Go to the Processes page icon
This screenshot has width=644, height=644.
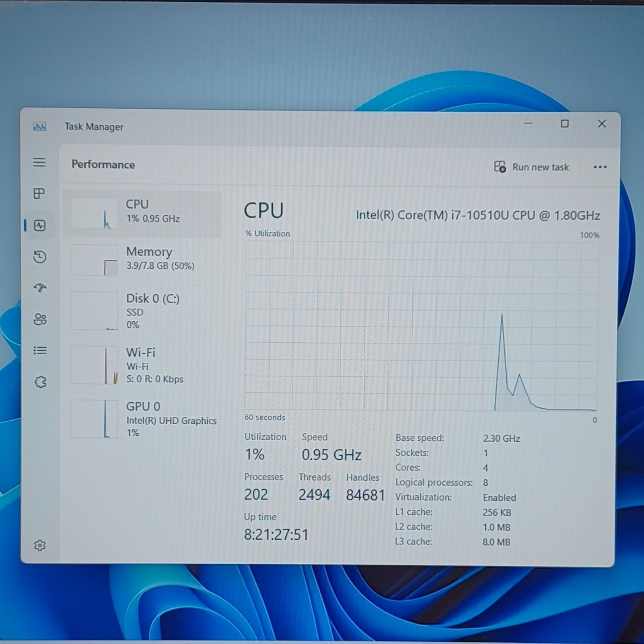39,193
